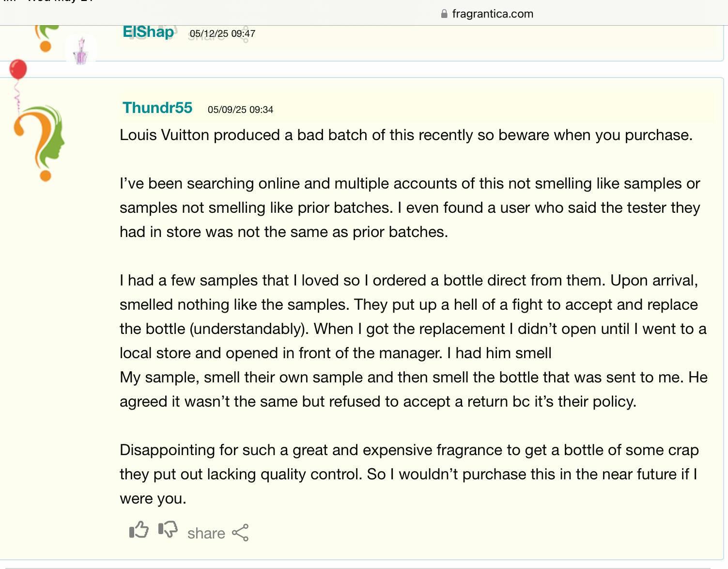Open Thundr55's user profile link
Viewport: 728px width, 569px height.
pyautogui.click(x=157, y=108)
